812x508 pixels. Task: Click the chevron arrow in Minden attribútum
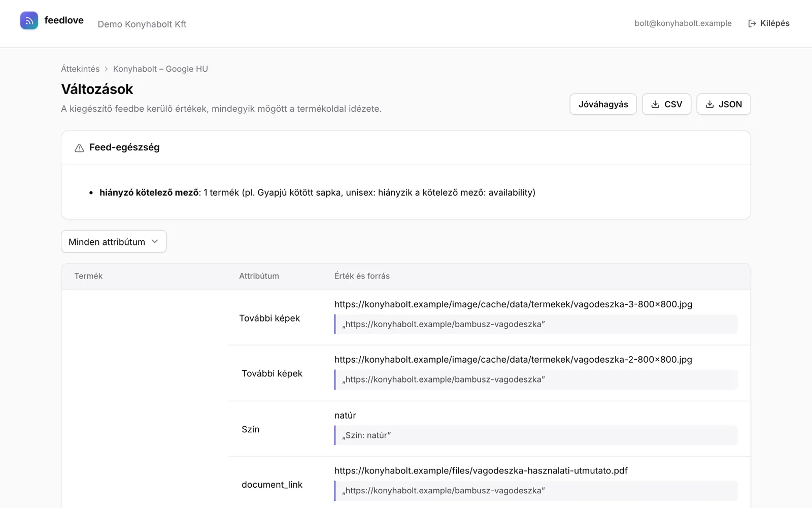155,242
